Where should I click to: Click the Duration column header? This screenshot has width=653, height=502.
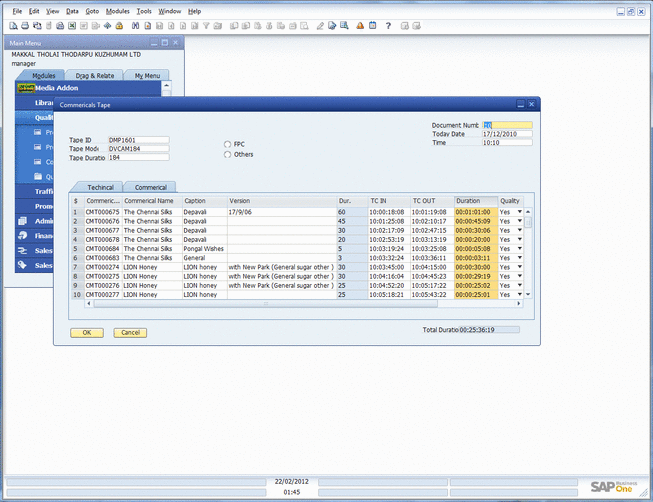pos(476,201)
